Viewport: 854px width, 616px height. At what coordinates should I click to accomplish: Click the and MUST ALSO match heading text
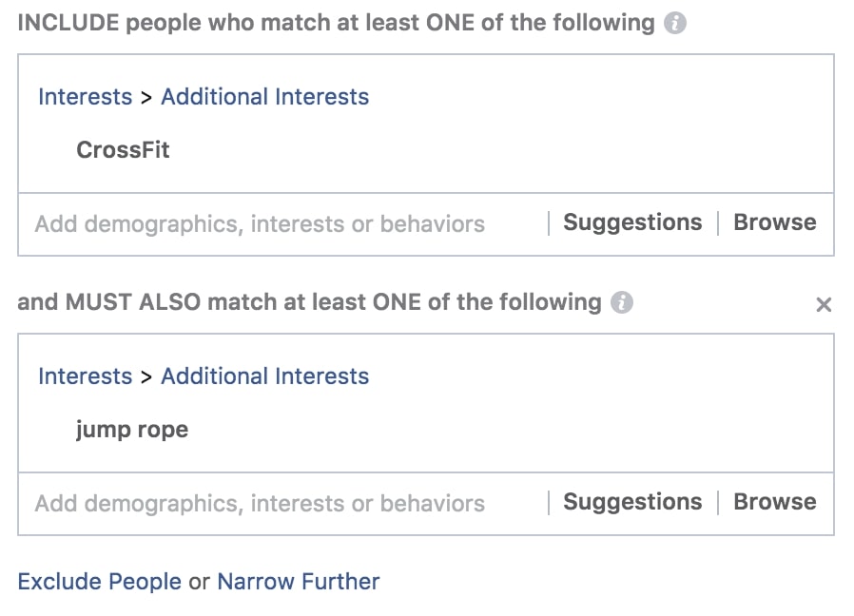point(309,302)
